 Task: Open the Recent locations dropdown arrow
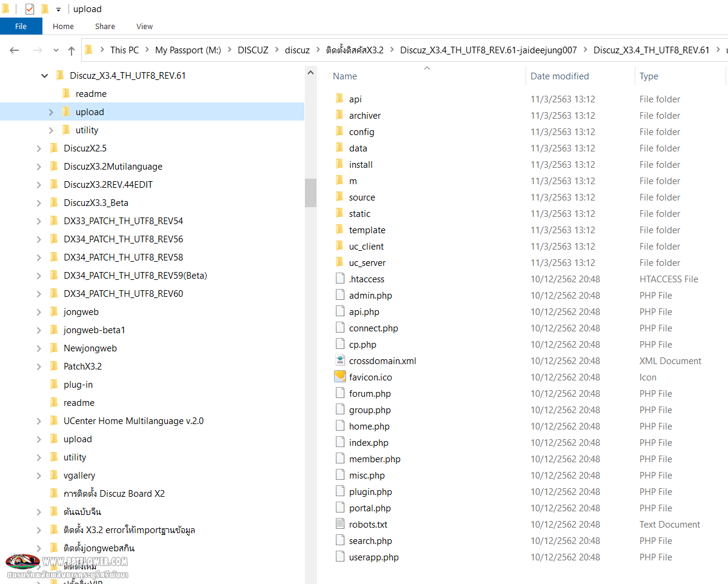pyautogui.click(x=56, y=50)
